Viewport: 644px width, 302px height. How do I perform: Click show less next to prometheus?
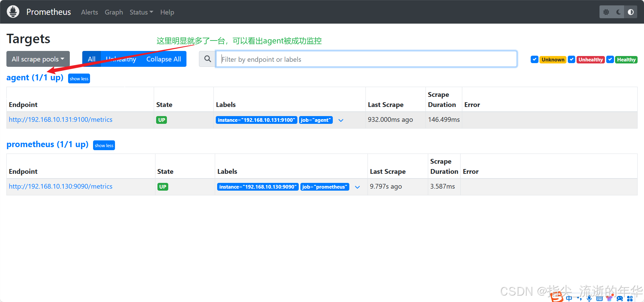coord(104,145)
